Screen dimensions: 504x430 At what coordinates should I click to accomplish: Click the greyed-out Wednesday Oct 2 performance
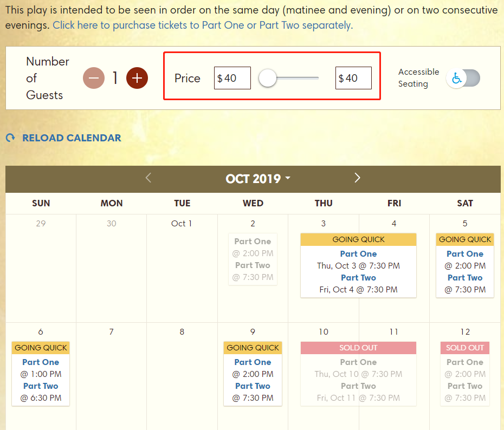253,259
